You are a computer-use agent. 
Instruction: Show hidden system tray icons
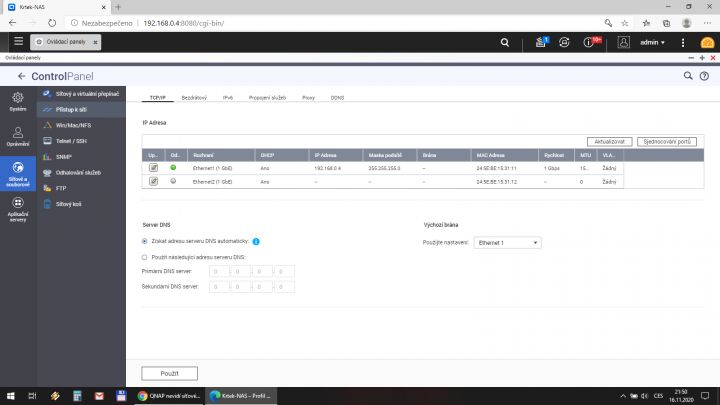(x=623, y=396)
